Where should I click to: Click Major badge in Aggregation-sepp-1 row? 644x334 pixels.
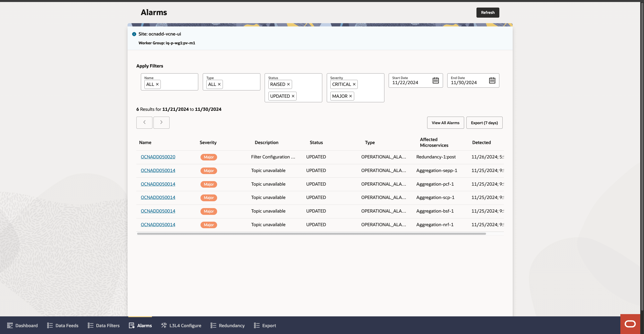coord(209,171)
